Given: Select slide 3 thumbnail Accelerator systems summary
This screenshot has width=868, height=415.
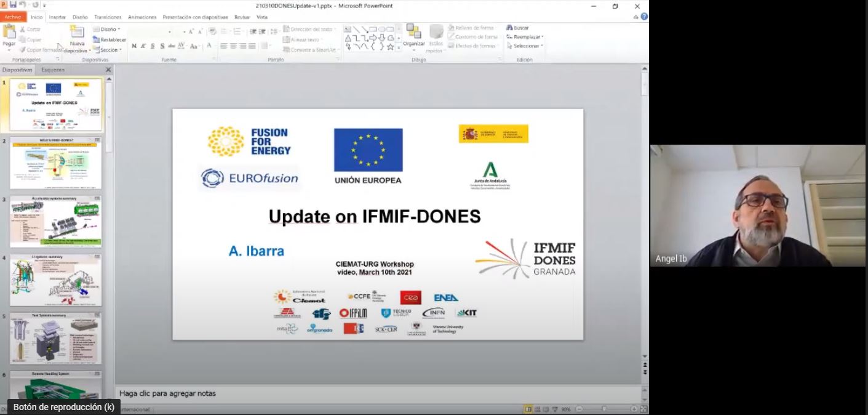Looking at the screenshot, I should [x=55, y=221].
